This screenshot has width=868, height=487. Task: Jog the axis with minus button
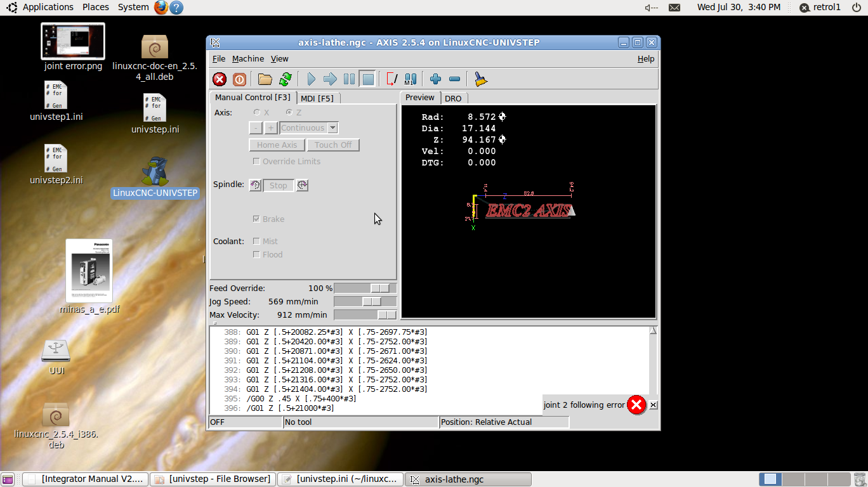(x=256, y=128)
